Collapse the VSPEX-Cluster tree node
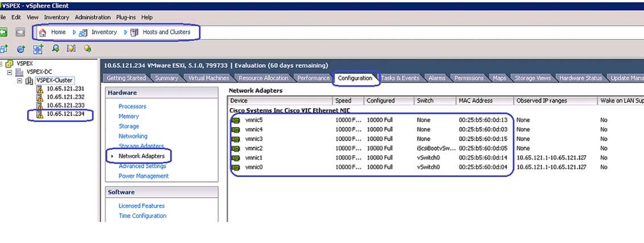Viewport: 644px width, 243px height. (19, 81)
